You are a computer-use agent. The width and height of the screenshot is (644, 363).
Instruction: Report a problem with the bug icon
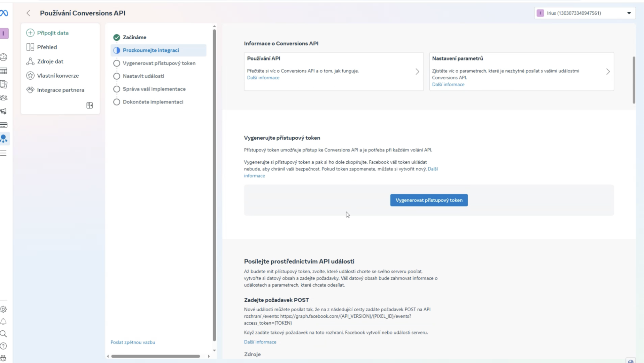pyautogui.click(x=3, y=358)
